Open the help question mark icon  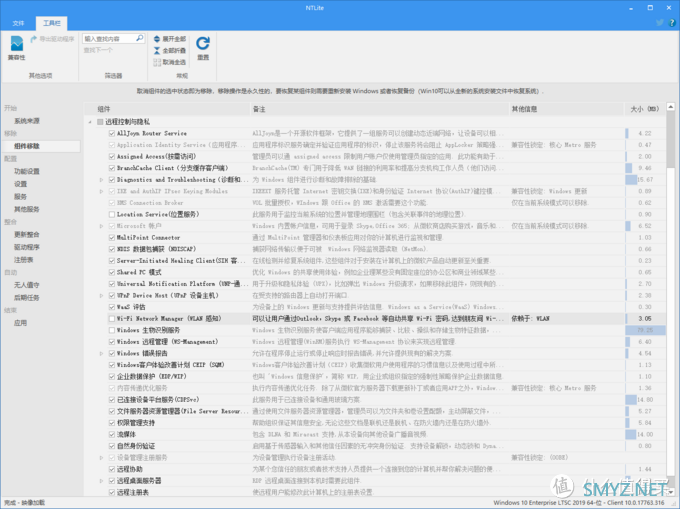[x=672, y=23]
